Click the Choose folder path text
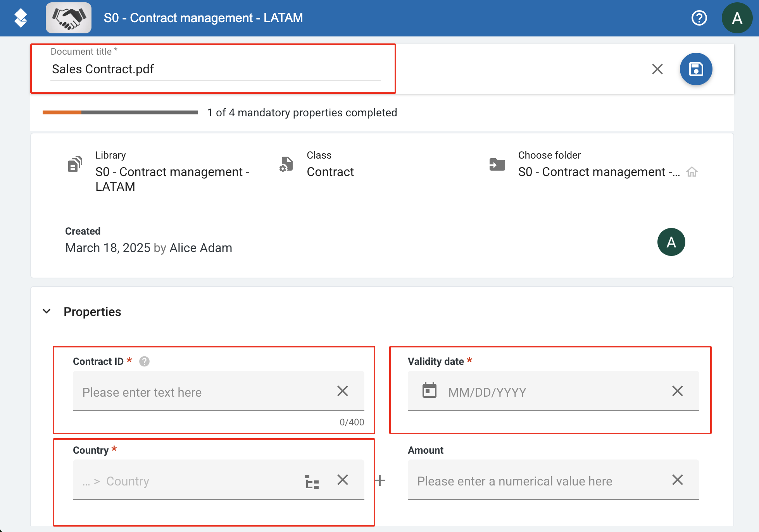The image size is (759, 532). (x=599, y=172)
